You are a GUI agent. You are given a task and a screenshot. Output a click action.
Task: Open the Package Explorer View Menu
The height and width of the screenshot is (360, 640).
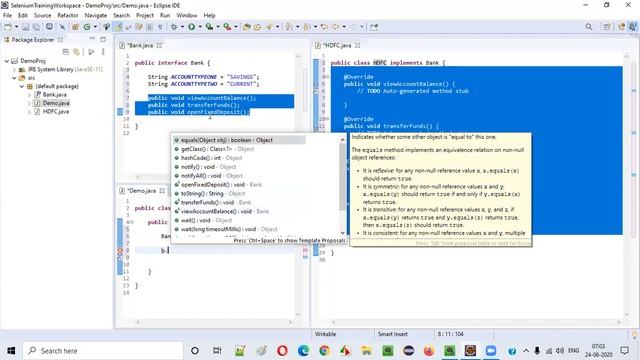point(103,52)
